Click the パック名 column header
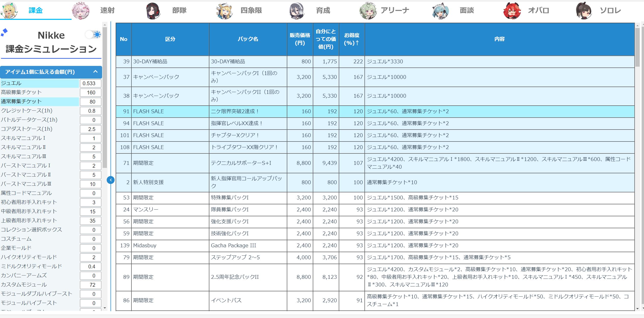 pyautogui.click(x=248, y=39)
